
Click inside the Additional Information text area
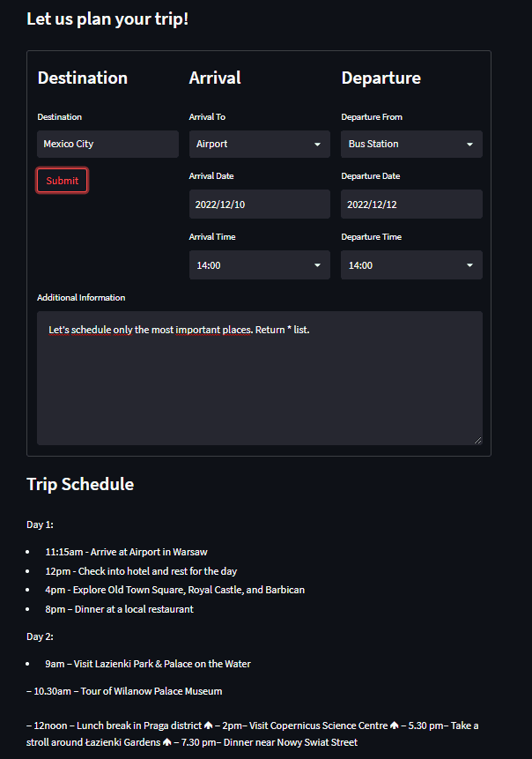pyautogui.click(x=260, y=378)
